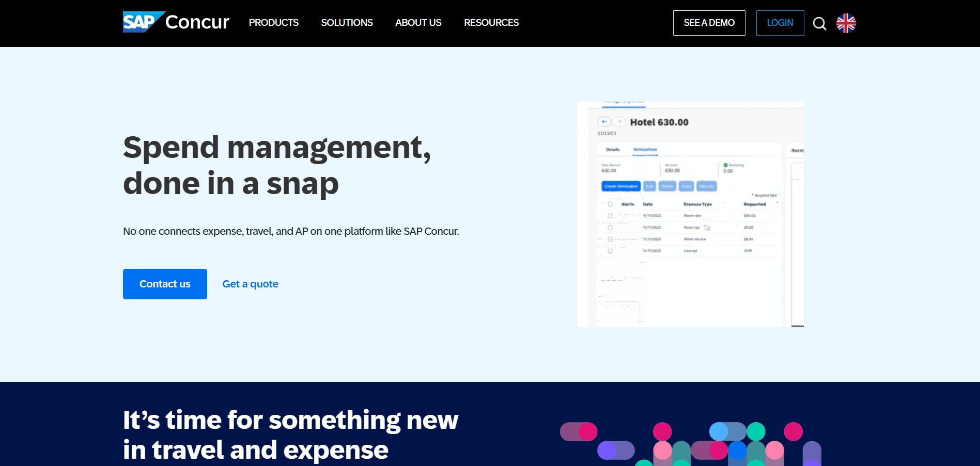Click the Contact us button
980x466 pixels.
pyautogui.click(x=164, y=283)
